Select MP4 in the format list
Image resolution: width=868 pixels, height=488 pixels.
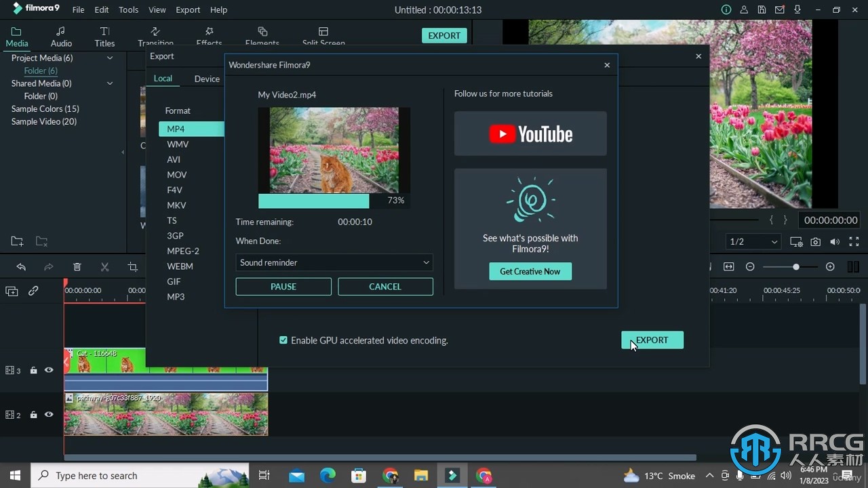click(x=191, y=129)
